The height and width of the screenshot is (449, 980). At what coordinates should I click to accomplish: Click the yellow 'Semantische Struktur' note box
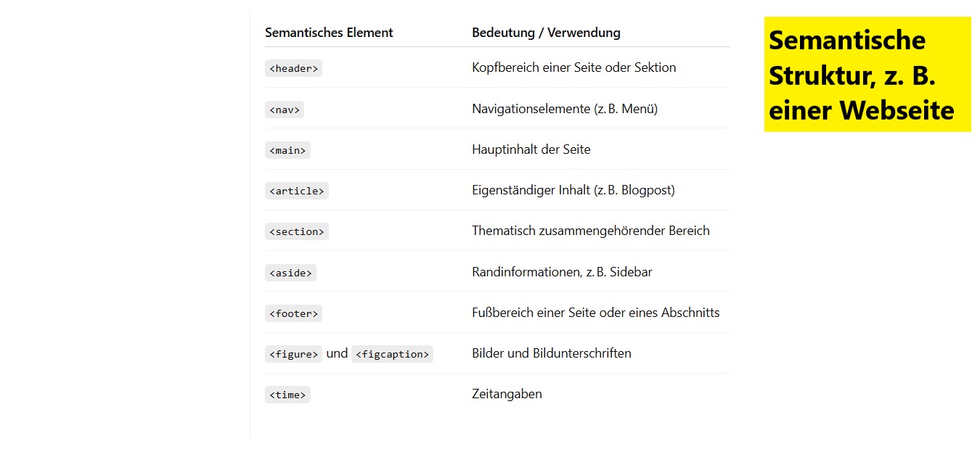[867, 74]
